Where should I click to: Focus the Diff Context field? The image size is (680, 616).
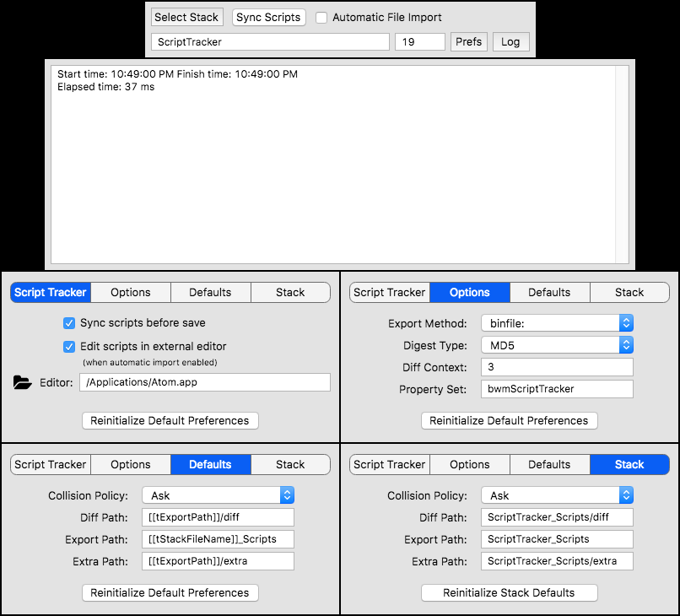point(557,367)
